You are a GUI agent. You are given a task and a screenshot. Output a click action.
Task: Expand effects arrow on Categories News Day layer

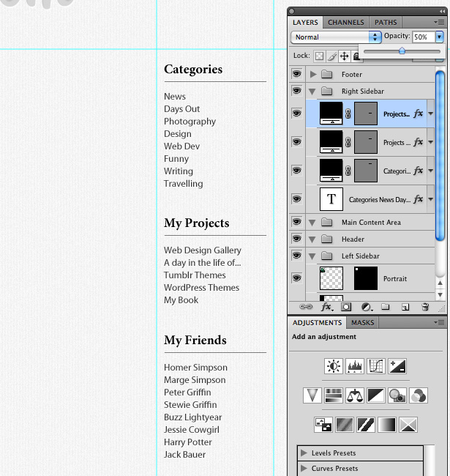coord(430,199)
